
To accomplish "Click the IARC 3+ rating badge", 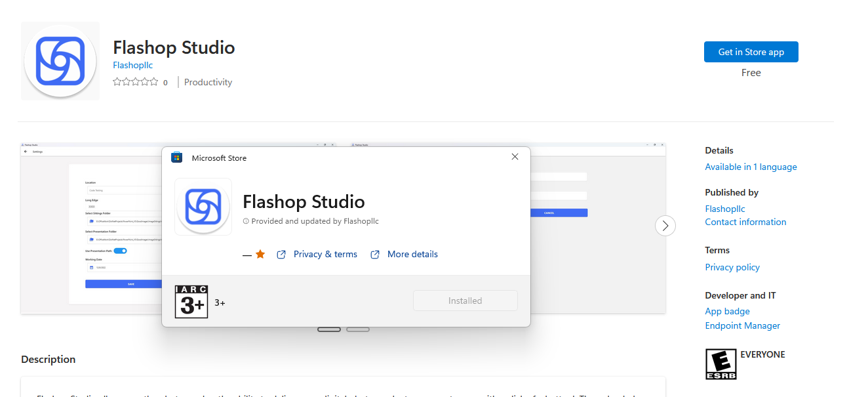I will point(191,302).
